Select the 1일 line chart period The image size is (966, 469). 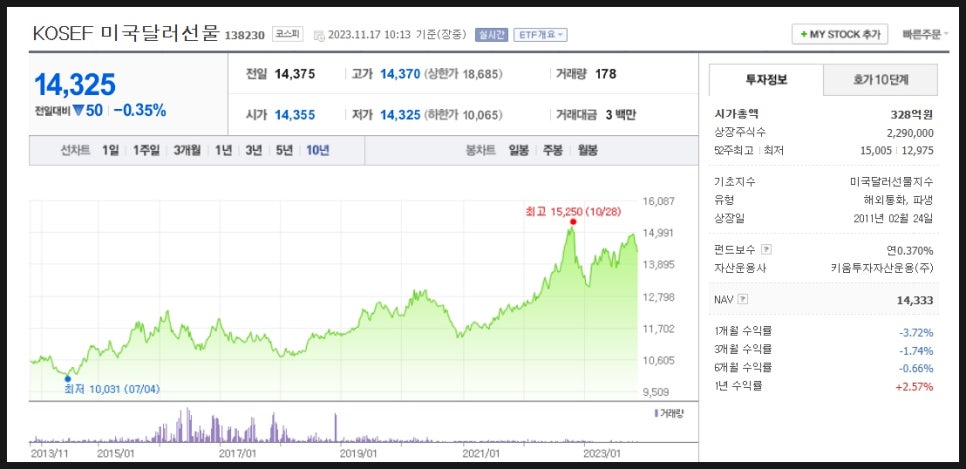tap(110, 150)
